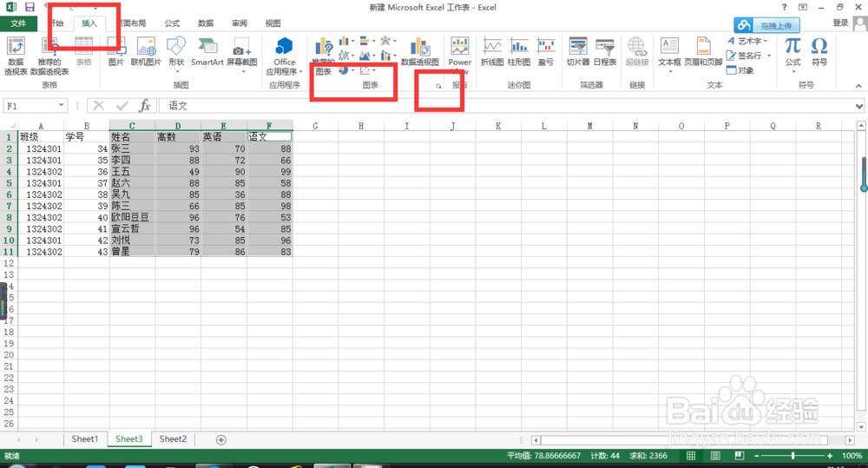This screenshot has height=468, width=868.
Task: Insert a SmartArt graphic
Action: pos(207,51)
